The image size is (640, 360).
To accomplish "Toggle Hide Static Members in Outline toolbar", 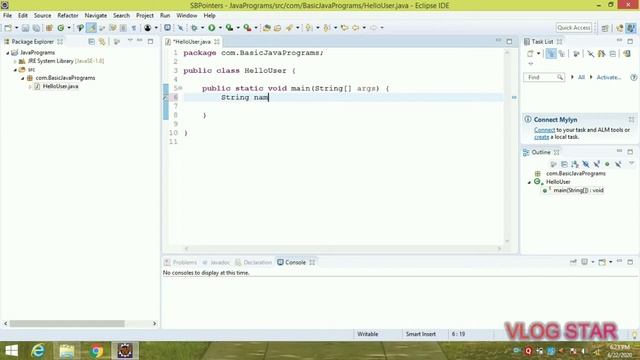I will 596,164.
